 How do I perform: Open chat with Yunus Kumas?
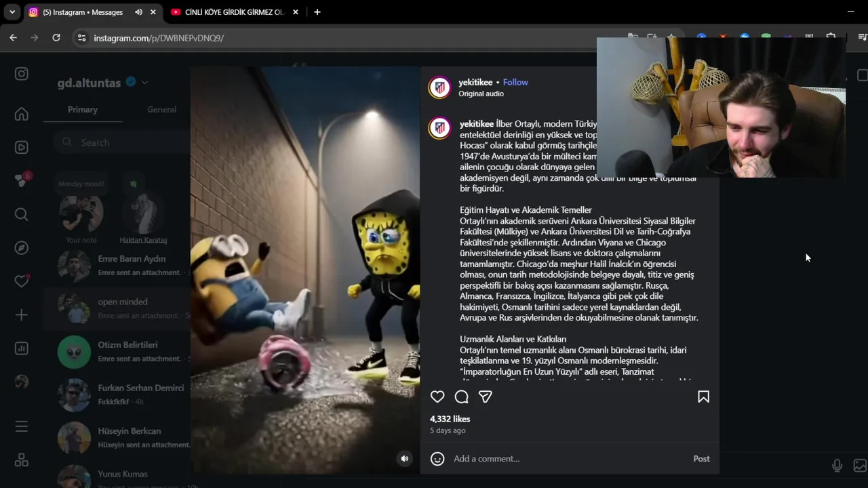click(117, 478)
